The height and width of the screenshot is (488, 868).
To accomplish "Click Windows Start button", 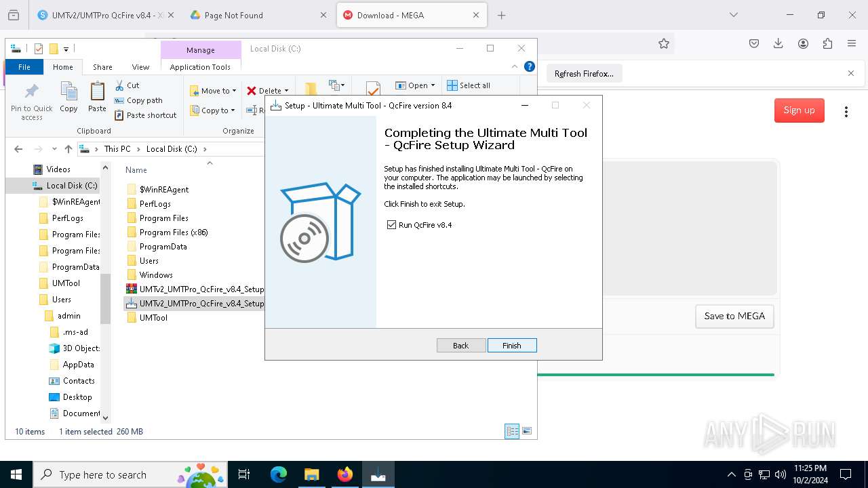I will 16,474.
